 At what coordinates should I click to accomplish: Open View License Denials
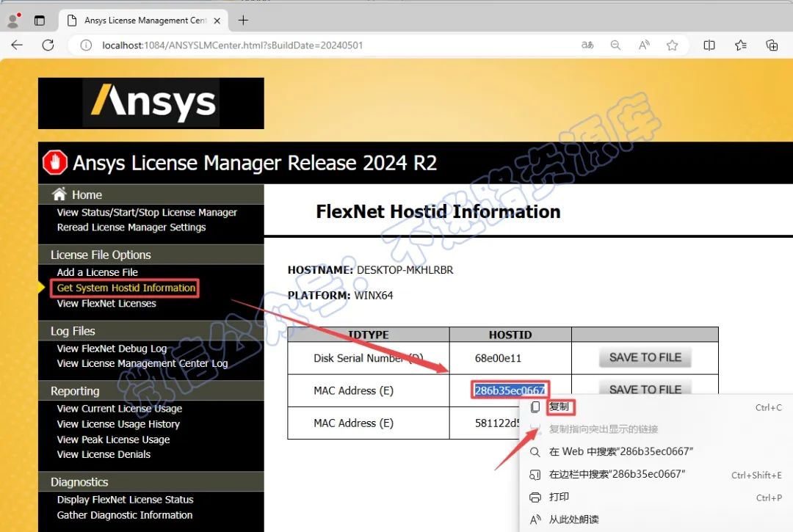(104, 454)
